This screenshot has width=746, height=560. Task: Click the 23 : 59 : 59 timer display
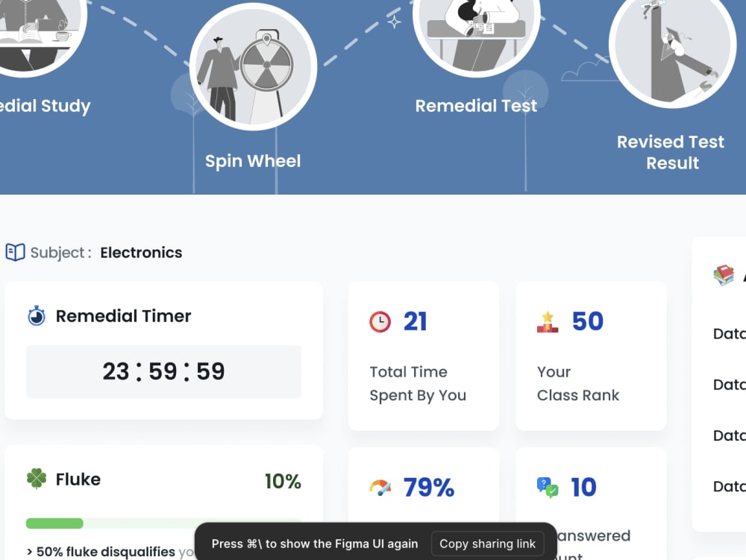pos(163,372)
